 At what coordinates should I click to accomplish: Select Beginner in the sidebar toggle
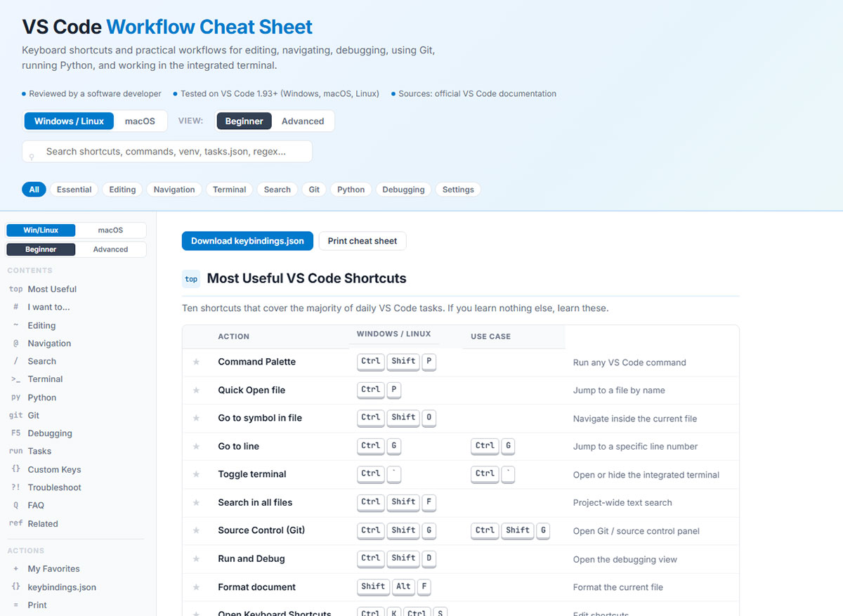pos(41,249)
